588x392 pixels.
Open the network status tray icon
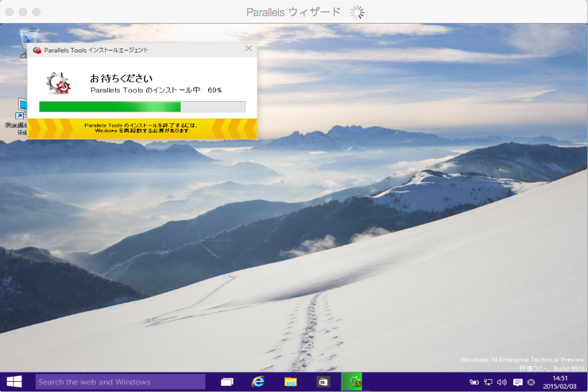(488, 383)
